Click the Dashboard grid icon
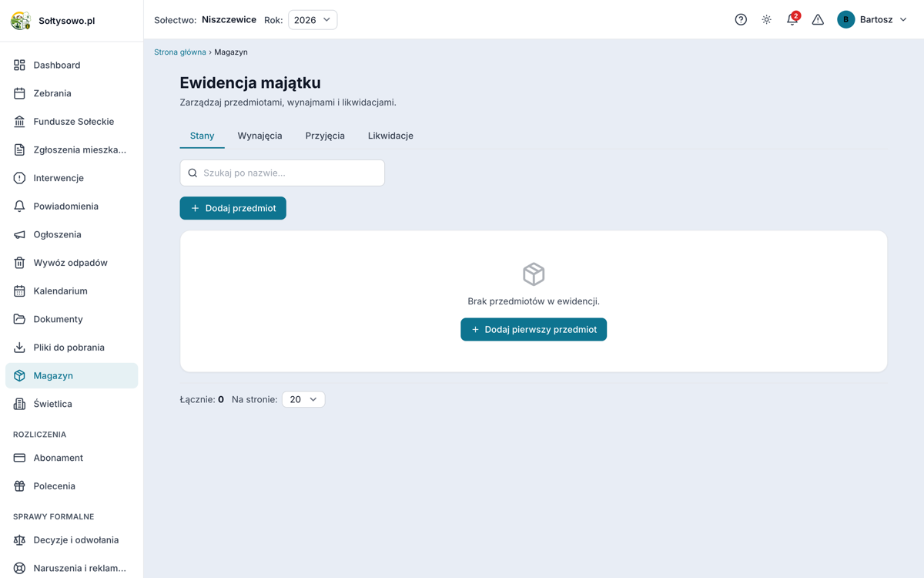 coord(19,66)
